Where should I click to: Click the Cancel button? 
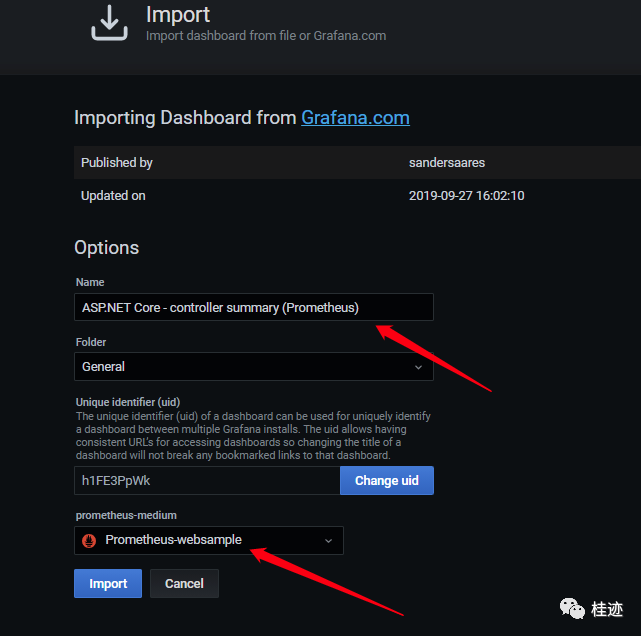pyautogui.click(x=184, y=583)
